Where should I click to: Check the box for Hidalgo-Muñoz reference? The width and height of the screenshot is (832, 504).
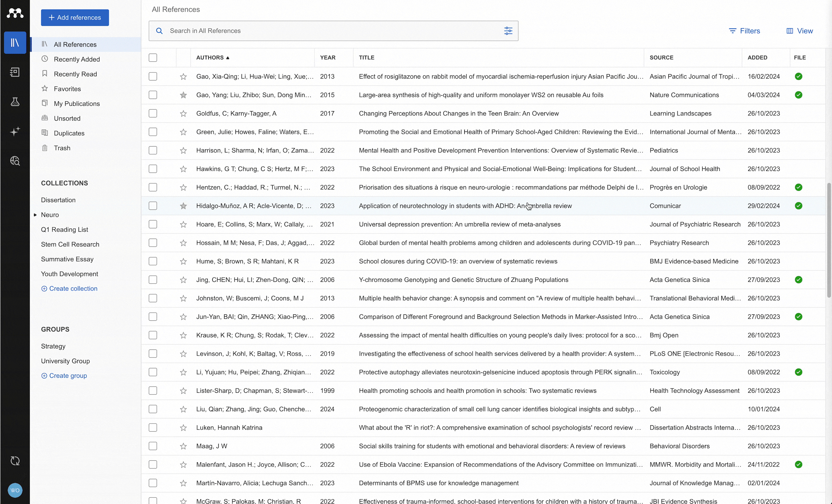[x=153, y=206]
